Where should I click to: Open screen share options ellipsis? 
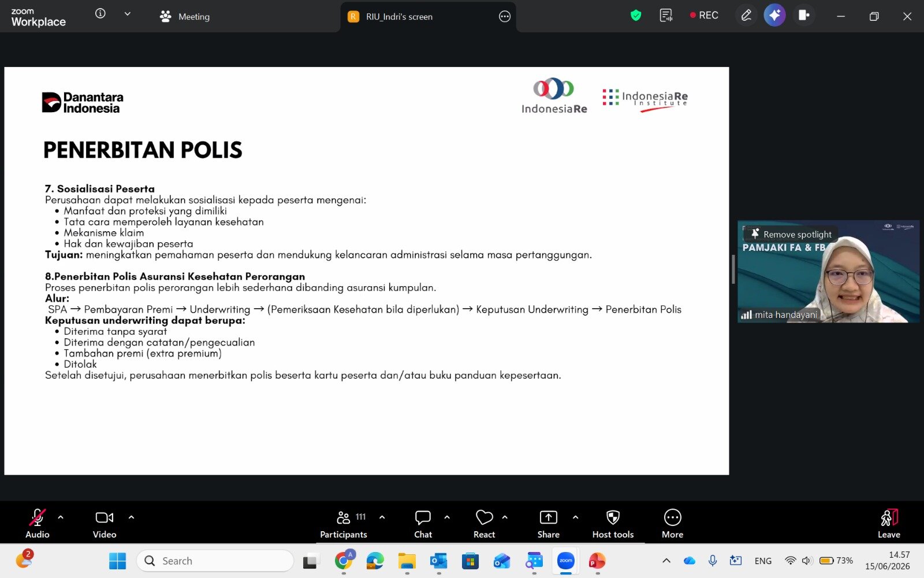(x=505, y=17)
